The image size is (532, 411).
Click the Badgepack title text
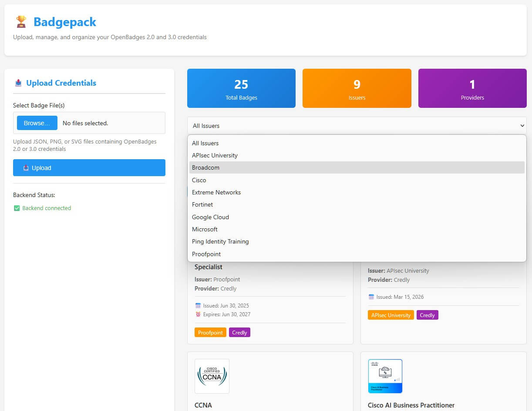pyautogui.click(x=65, y=22)
